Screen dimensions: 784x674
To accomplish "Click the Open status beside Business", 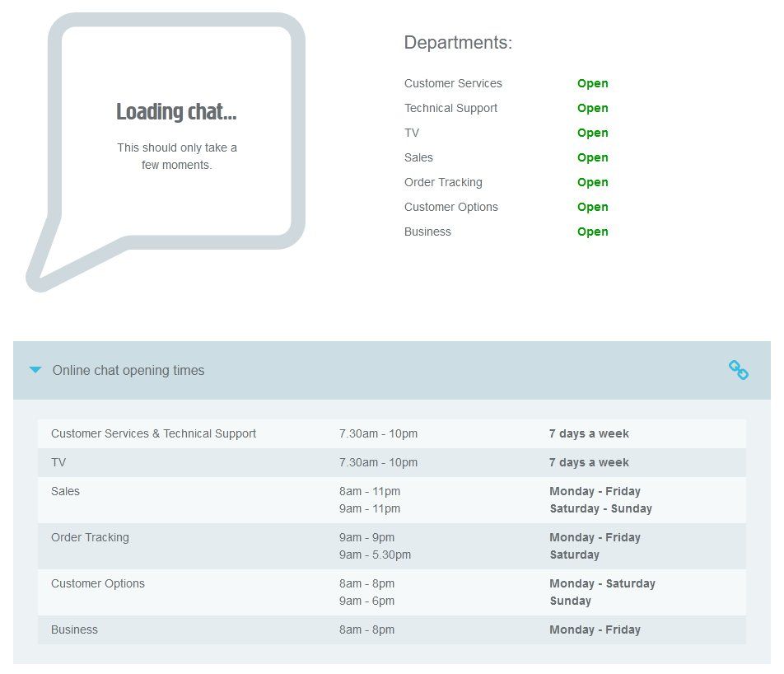I will click(592, 232).
